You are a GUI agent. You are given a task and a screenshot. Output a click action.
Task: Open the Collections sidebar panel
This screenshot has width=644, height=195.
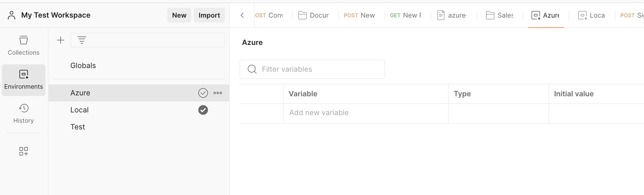(24, 46)
